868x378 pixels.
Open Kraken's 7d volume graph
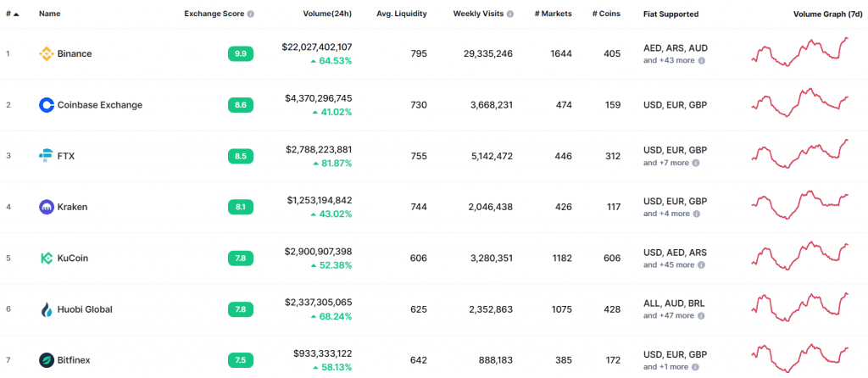[800, 205]
